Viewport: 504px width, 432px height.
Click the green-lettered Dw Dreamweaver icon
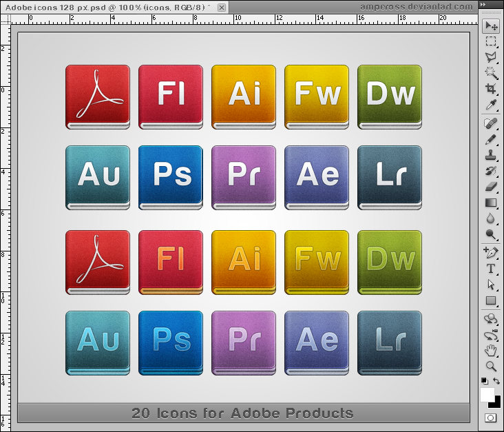pyautogui.click(x=390, y=263)
